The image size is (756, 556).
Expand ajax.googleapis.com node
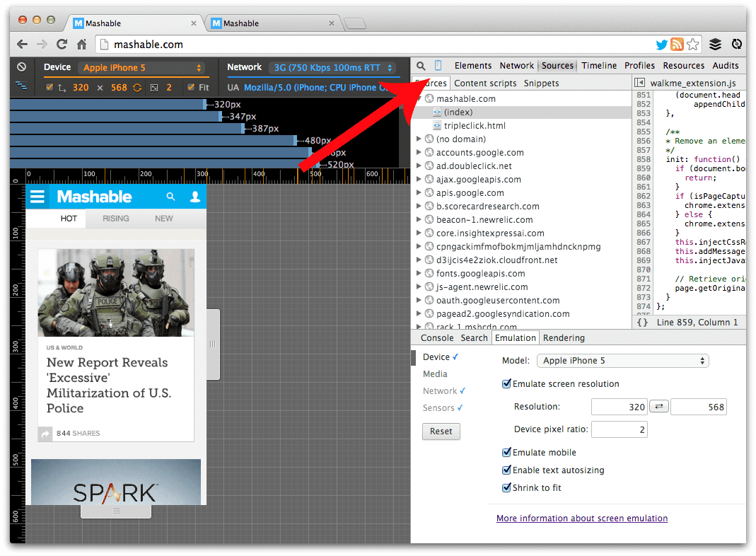click(x=419, y=180)
